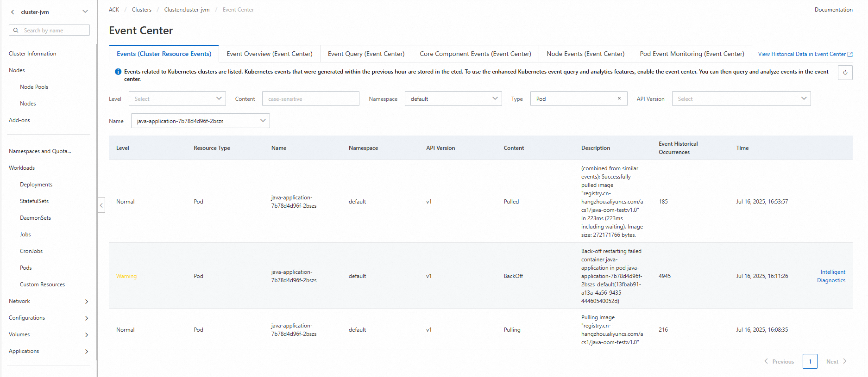Click the back arrow beside cluster-jvm

coord(13,12)
